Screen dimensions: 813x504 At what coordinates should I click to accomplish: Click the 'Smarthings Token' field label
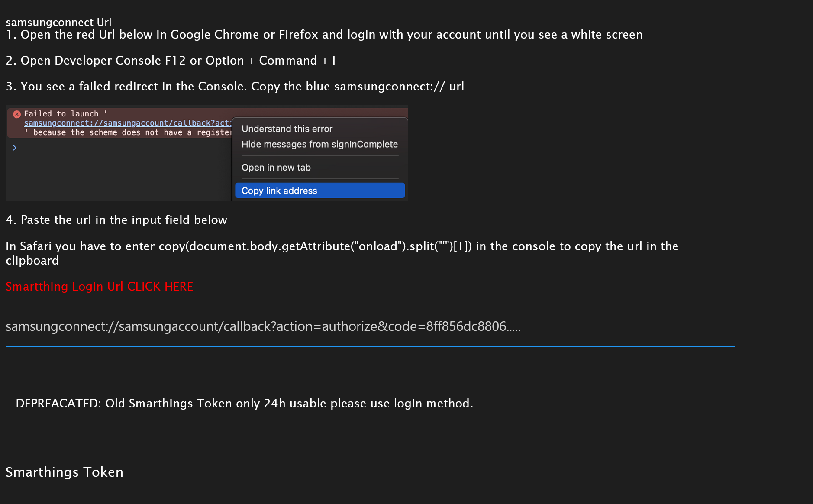[x=65, y=472]
